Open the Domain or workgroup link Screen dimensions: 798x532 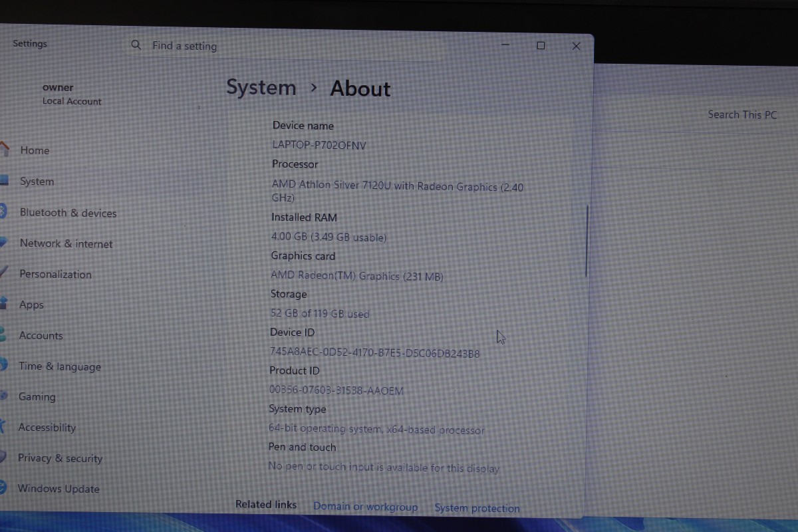(365, 507)
